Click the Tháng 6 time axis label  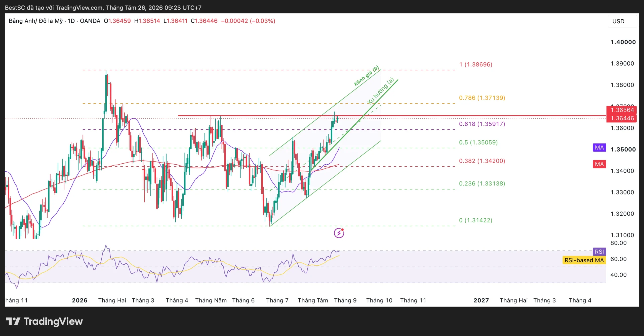pos(243,300)
